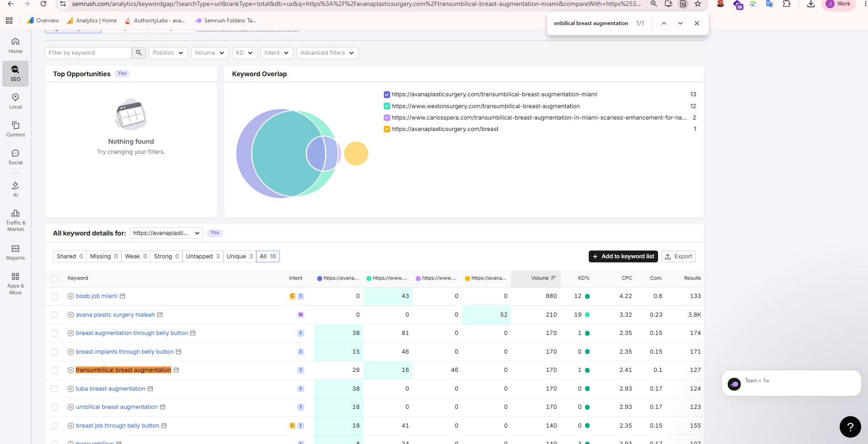This screenshot has height=444, width=868.
Task: Switch to the Missing keywords tab
Action: point(104,256)
